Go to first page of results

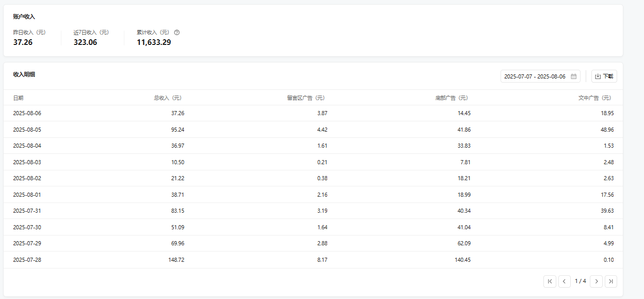click(x=550, y=281)
